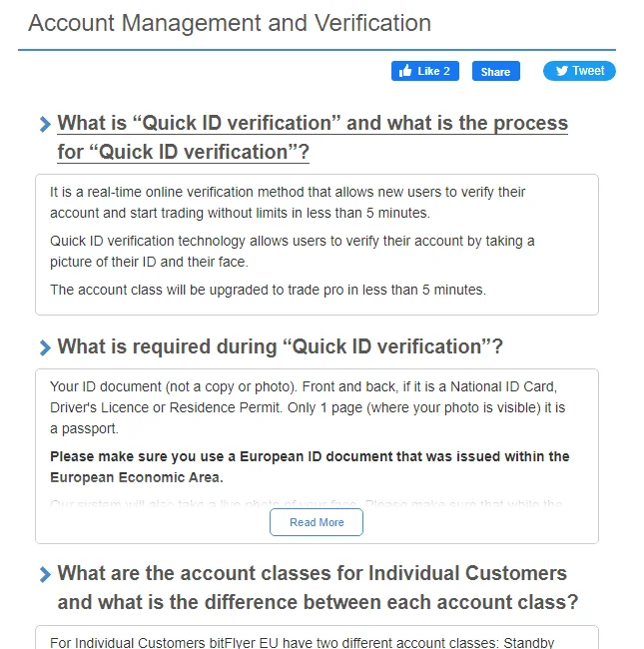Click the Like count number 2

pos(446,71)
